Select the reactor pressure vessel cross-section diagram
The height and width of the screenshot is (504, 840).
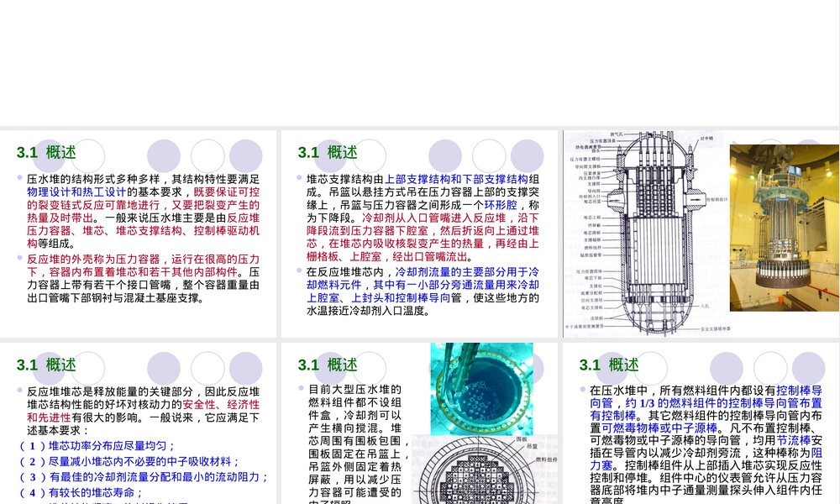[x=645, y=234]
